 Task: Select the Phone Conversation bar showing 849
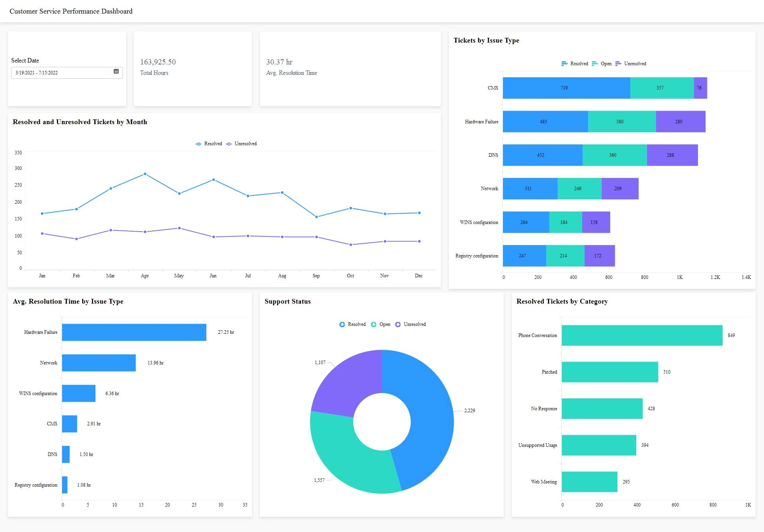pyautogui.click(x=642, y=335)
